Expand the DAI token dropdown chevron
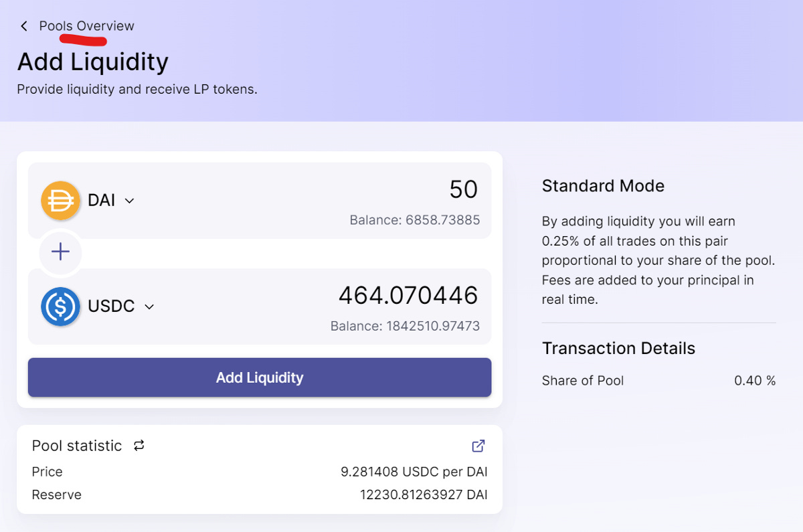Viewport: 803px width, 532px height. [130, 201]
